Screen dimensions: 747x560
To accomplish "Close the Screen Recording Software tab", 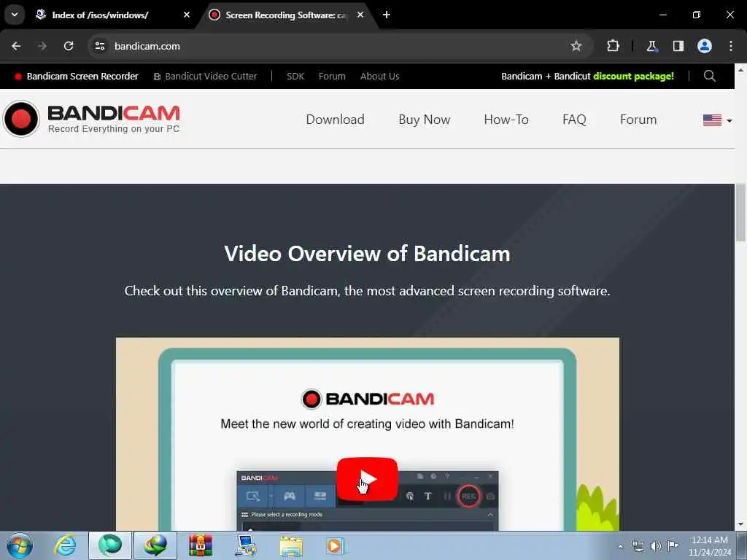I will pos(360,15).
